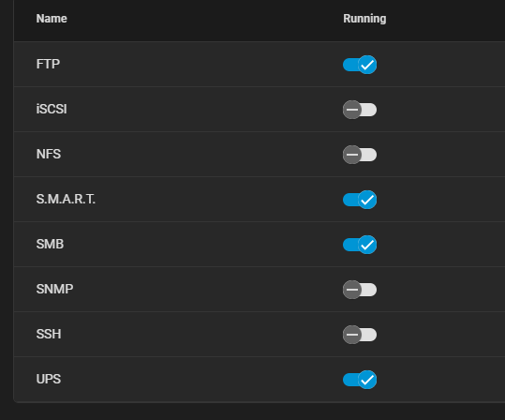
Task: Sort by the Running column header
Action: (364, 19)
